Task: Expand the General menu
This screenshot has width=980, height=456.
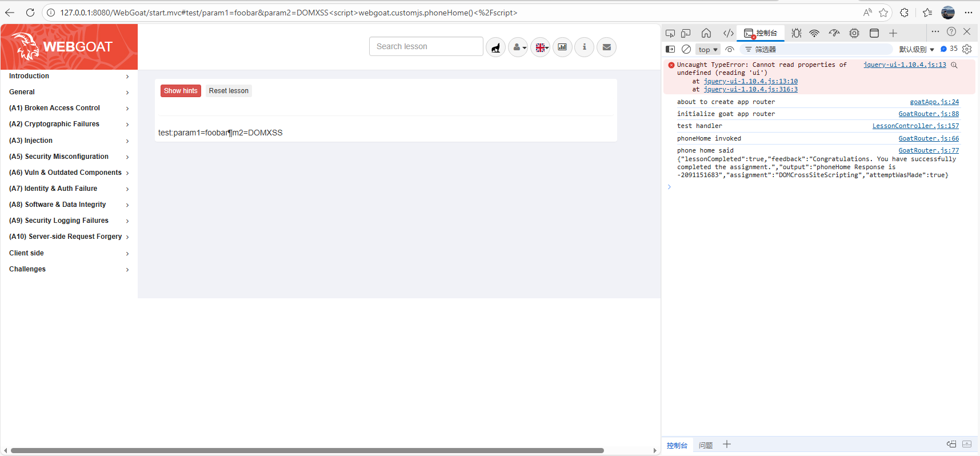Action: tap(69, 92)
